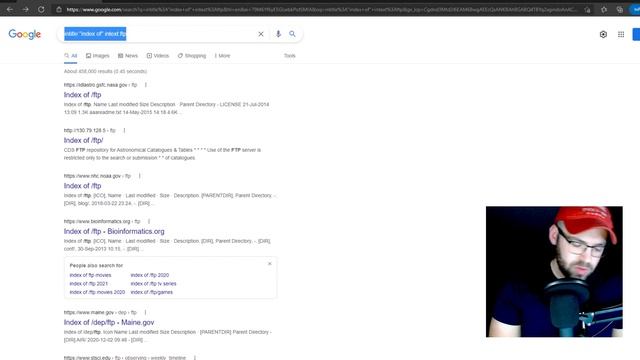Switch to the Videos tab
This screenshot has width=640, height=360.
[158, 56]
